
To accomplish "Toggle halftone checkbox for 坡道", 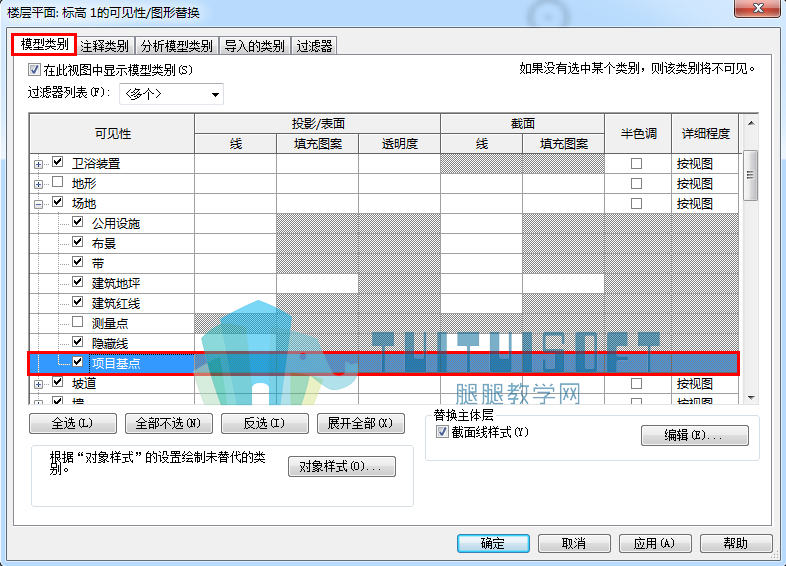I will [637, 384].
